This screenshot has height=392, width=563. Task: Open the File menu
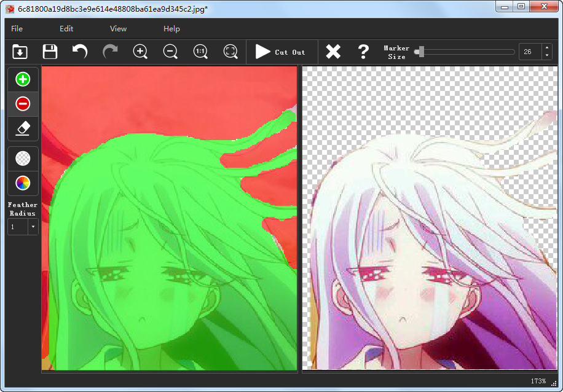17,29
